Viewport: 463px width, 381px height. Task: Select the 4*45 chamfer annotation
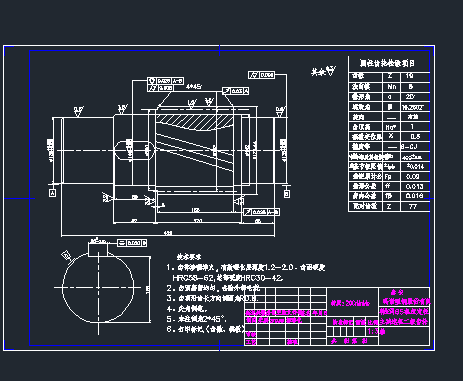194,87
